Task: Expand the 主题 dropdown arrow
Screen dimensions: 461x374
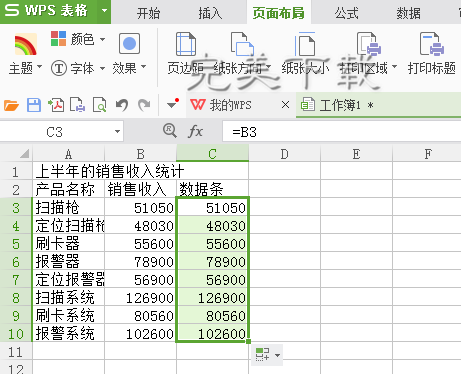Action: tap(39, 66)
